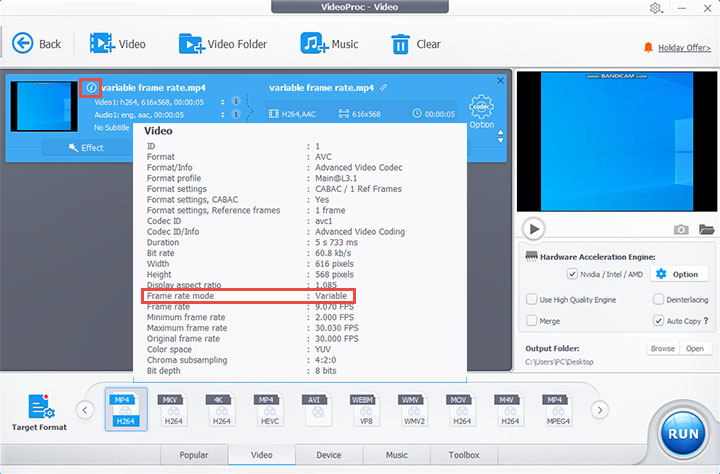Screen dimensions: 720x474
Task: Open the Holiday Offer link
Action: (x=684, y=48)
